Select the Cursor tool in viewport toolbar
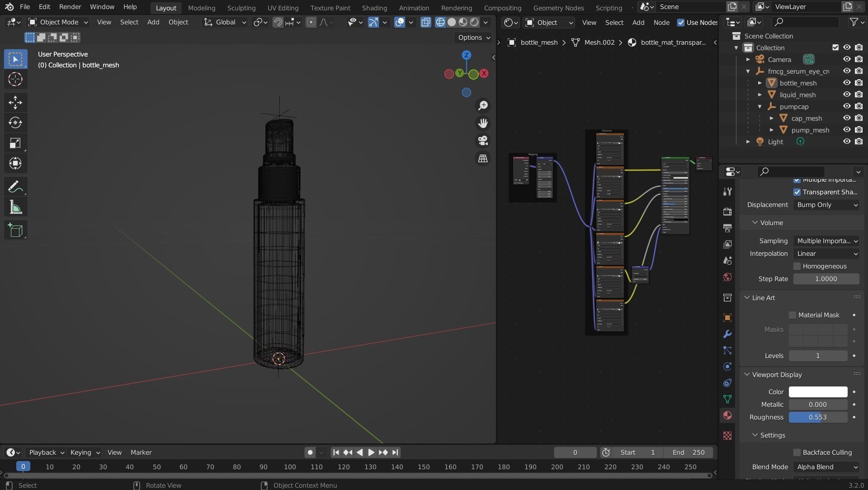 15,79
